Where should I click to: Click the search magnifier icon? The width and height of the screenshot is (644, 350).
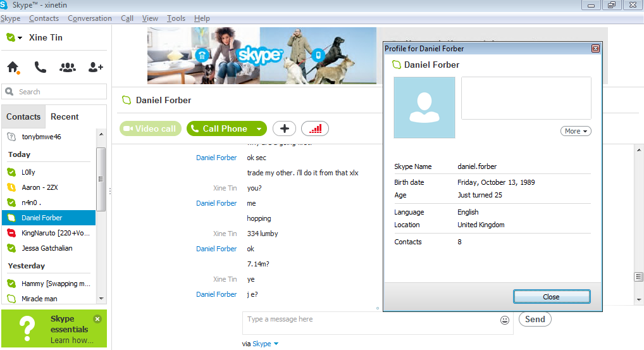(9, 92)
